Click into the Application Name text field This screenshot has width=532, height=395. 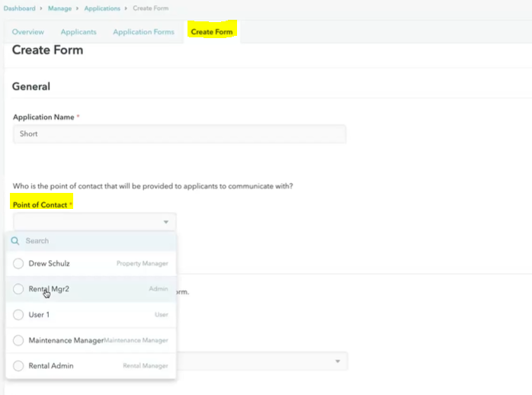coord(179,134)
